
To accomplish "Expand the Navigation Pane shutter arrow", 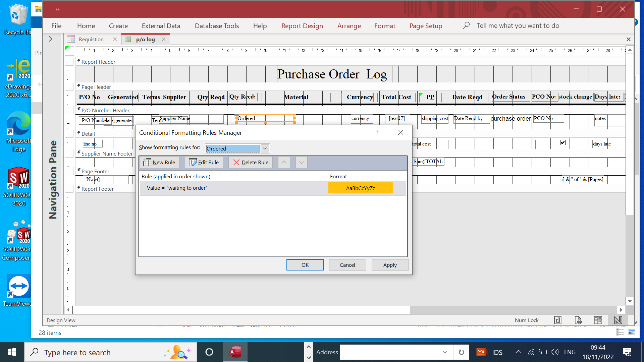I will tap(51, 39).
